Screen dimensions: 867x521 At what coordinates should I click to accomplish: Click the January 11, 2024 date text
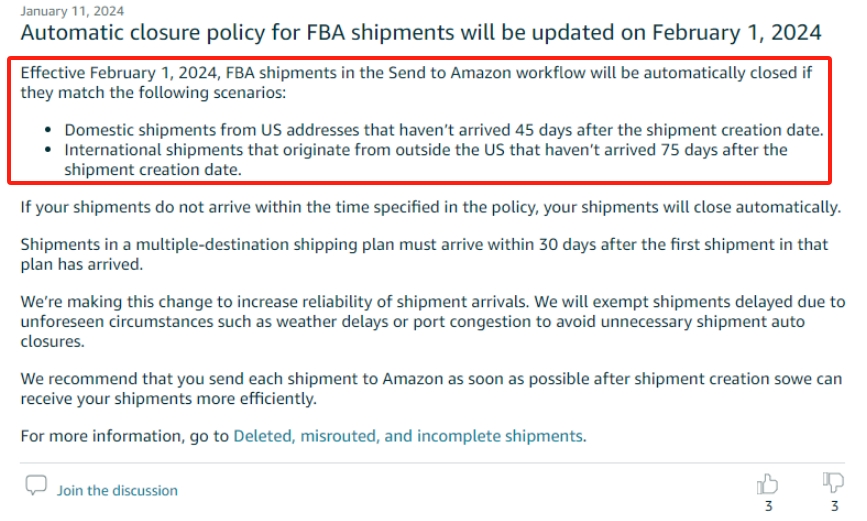click(x=72, y=11)
